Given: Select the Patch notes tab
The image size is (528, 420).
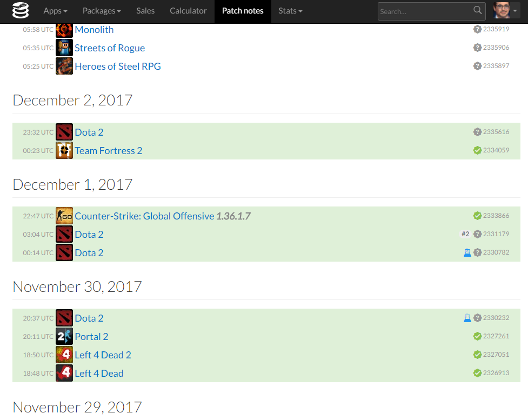Looking at the screenshot, I should [243, 11].
